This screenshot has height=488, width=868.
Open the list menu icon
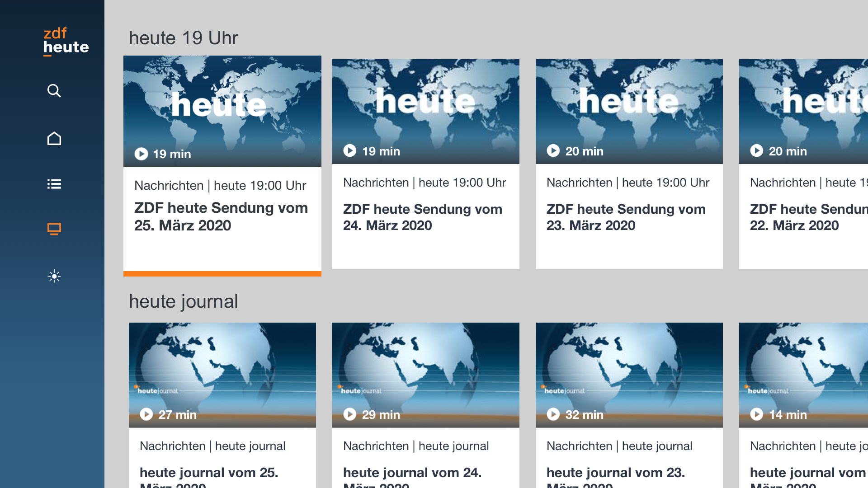[x=54, y=184]
